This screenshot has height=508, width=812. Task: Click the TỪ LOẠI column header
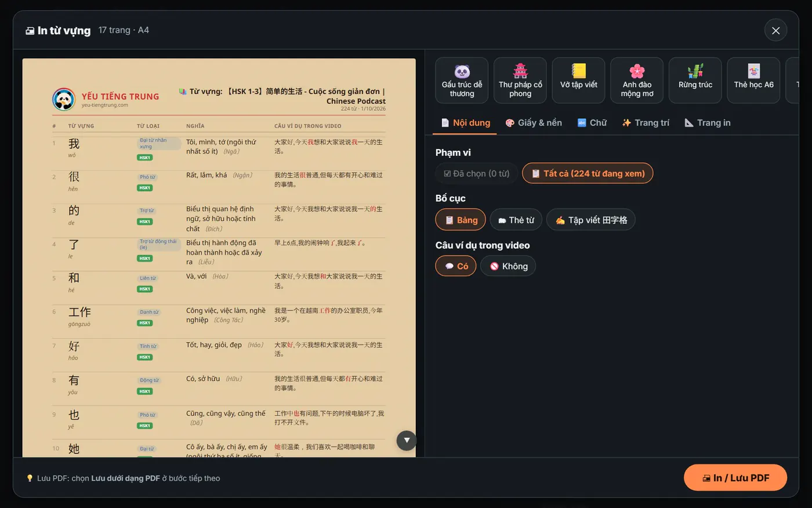coord(148,126)
